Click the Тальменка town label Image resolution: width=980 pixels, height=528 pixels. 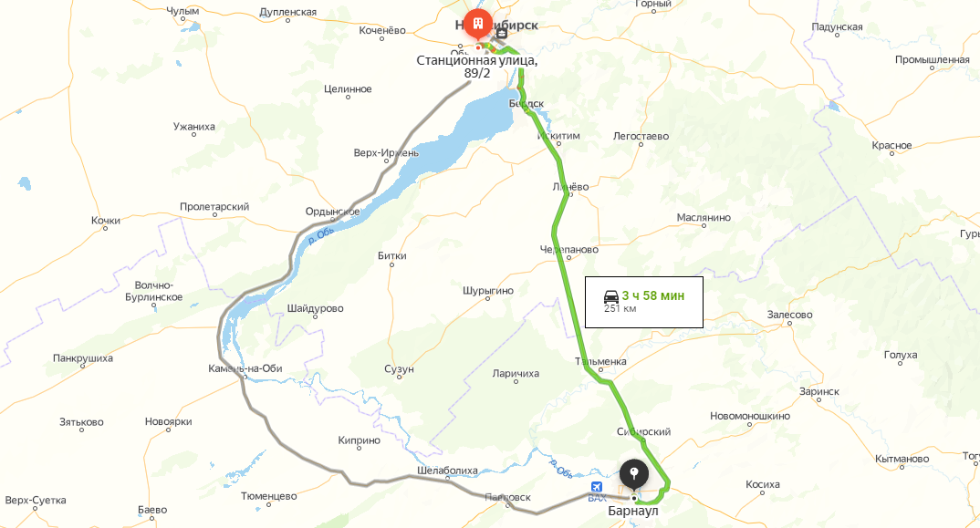point(600,361)
